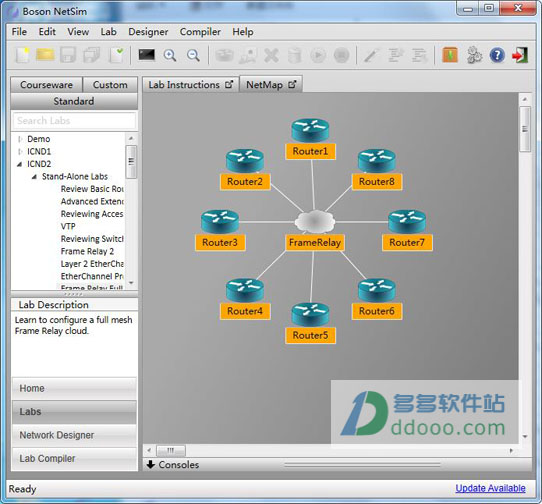
Task: Click the Update Available link
Action: point(490,488)
